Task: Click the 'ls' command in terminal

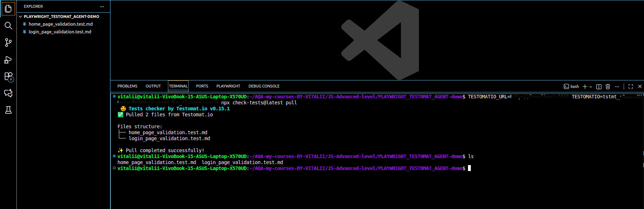Action: pyautogui.click(x=471, y=157)
